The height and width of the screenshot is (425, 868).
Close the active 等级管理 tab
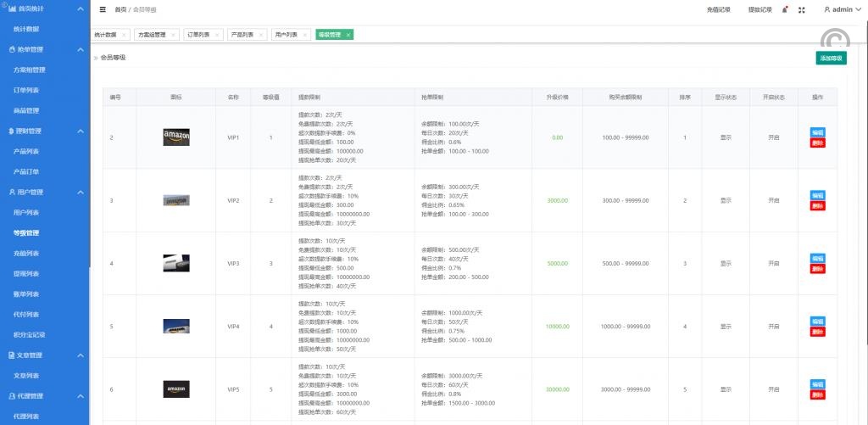click(x=348, y=35)
